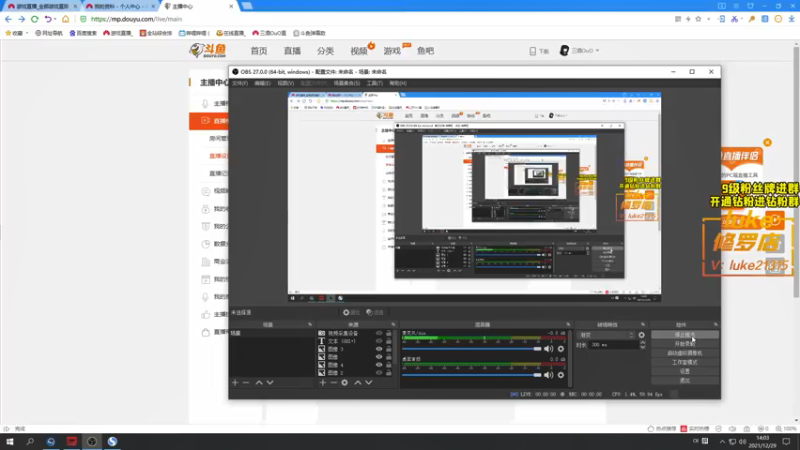Add a new scene with the plus icon
The image size is (800, 450).
tap(235, 382)
